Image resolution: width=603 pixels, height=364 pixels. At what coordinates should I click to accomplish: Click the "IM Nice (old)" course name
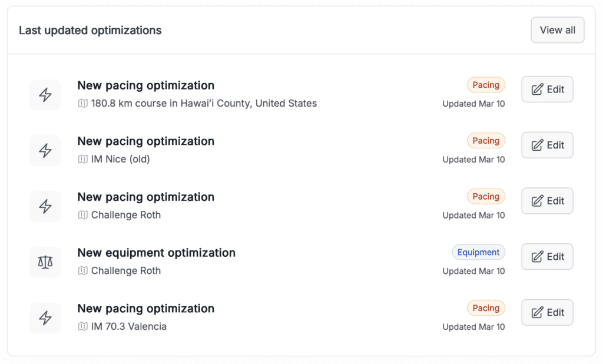click(x=120, y=159)
